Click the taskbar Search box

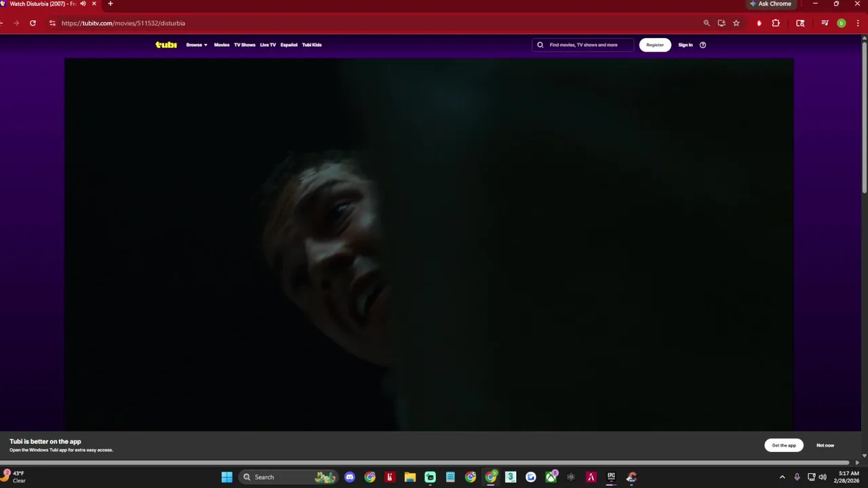(290, 477)
